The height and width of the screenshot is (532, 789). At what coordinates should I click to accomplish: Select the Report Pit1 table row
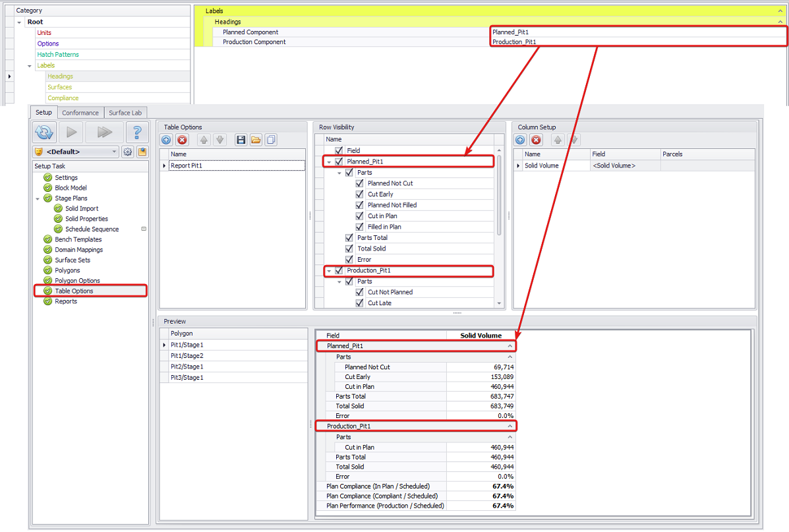pyautogui.click(x=237, y=165)
